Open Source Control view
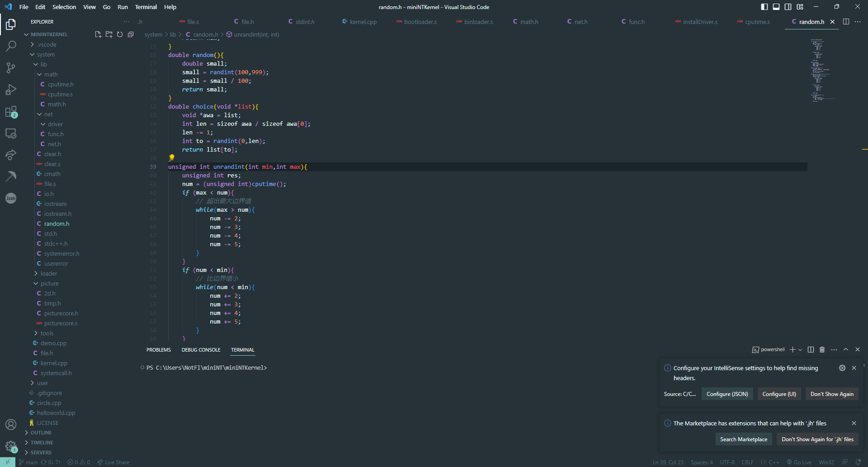The image size is (868, 467). point(11,68)
